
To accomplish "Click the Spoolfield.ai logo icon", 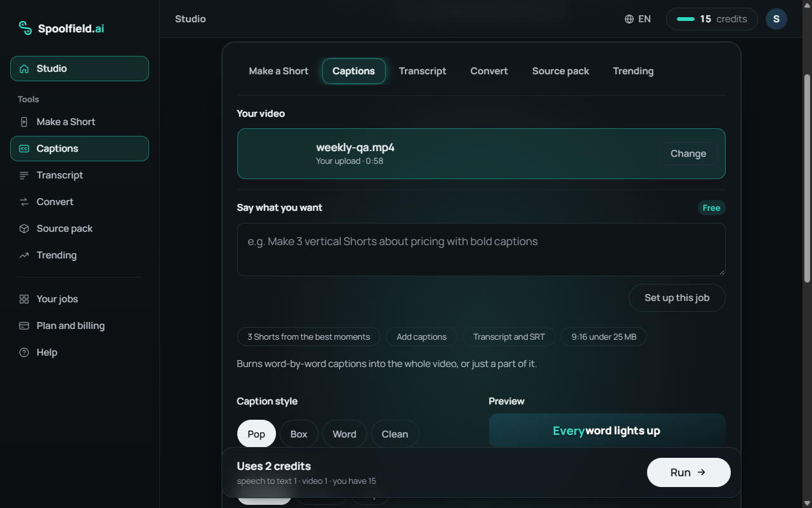I will (x=25, y=28).
